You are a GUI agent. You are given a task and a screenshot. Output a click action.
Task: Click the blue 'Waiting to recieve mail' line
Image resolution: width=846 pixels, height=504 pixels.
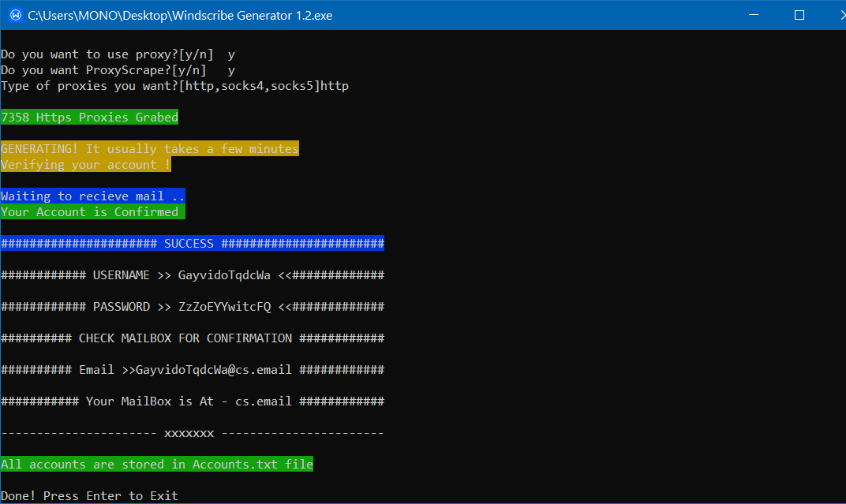point(92,196)
